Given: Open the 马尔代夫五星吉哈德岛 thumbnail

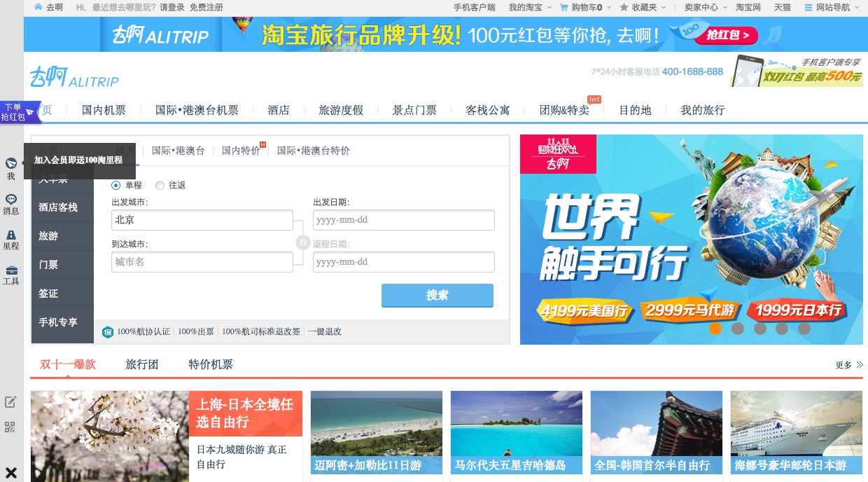Looking at the screenshot, I should (517, 433).
